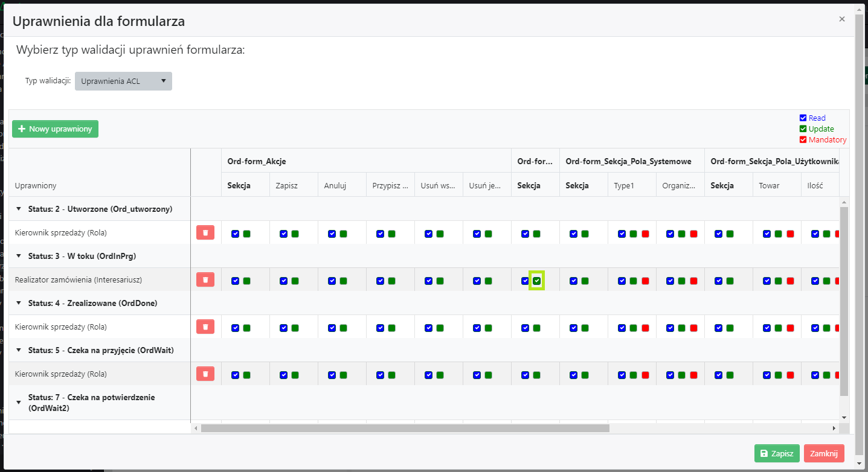Open the Typ walidacji dropdown
The width and height of the screenshot is (868, 472).
pyautogui.click(x=123, y=81)
